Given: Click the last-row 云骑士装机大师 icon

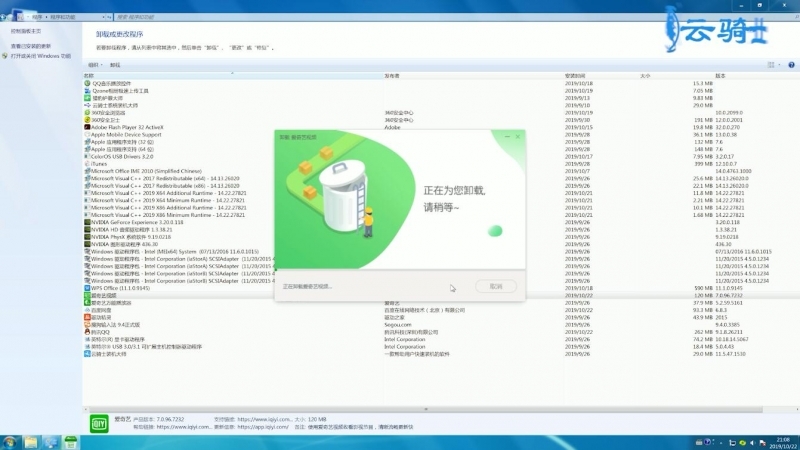Looking at the screenshot, I should click(87, 354).
